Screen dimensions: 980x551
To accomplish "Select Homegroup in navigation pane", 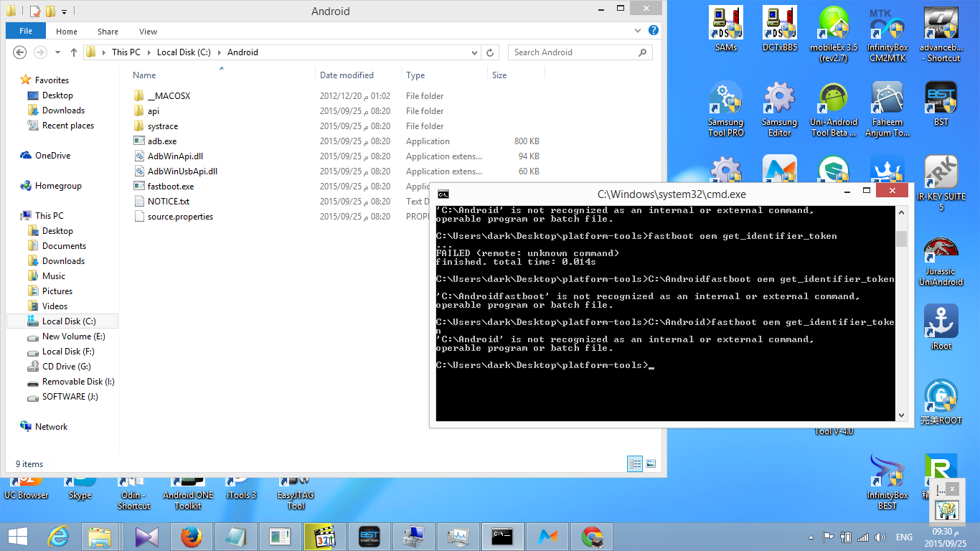I will pos(58,186).
